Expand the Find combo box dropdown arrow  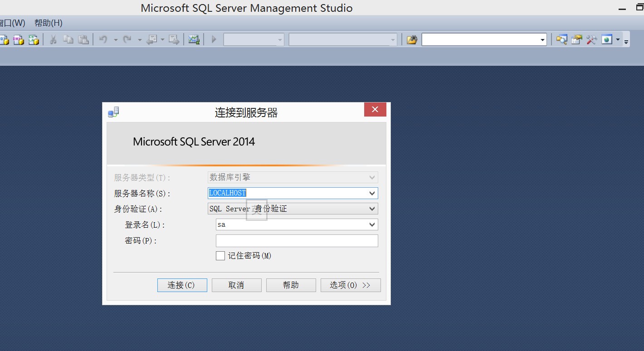pyautogui.click(x=542, y=40)
